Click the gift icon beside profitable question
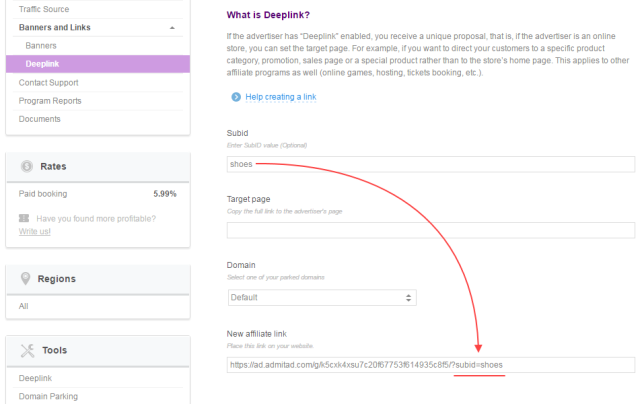Image resolution: width=640 pixels, height=404 pixels. coord(24,218)
